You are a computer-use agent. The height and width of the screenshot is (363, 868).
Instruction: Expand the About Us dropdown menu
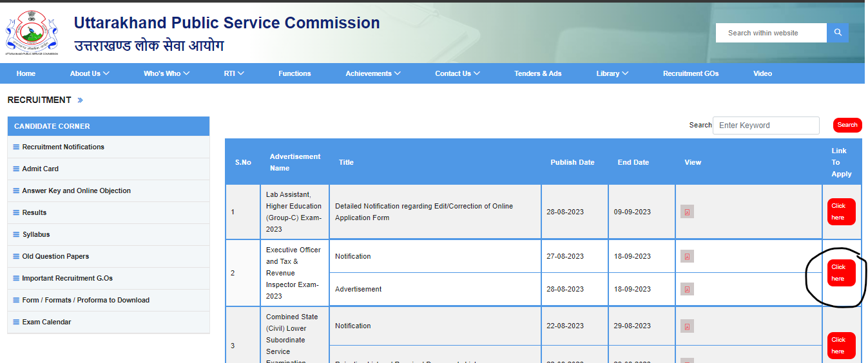pyautogui.click(x=90, y=73)
